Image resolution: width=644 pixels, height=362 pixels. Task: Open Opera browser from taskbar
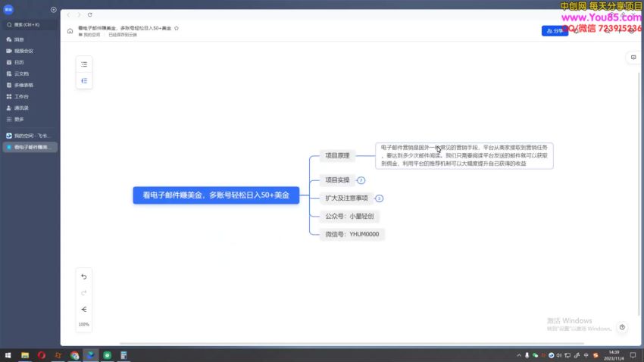point(42,355)
